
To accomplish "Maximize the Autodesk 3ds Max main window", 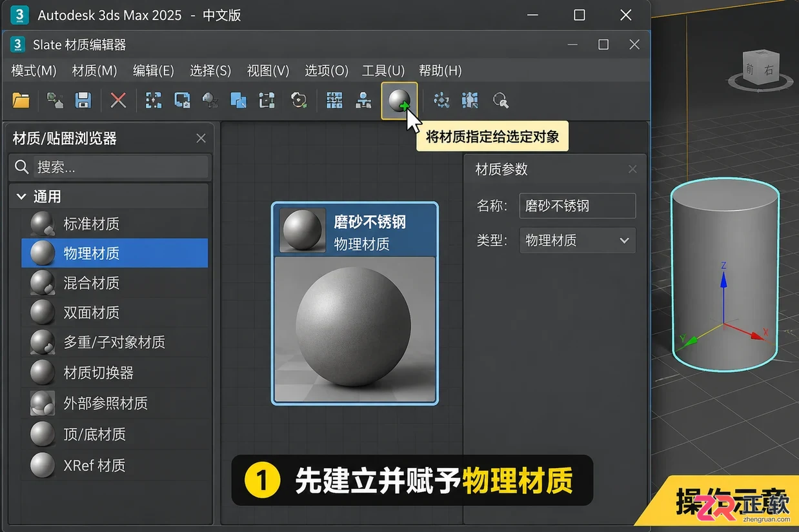I will coord(580,15).
